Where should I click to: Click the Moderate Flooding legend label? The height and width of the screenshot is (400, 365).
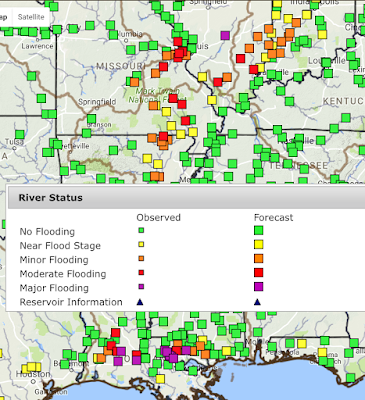pyautogui.click(x=63, y=274)
